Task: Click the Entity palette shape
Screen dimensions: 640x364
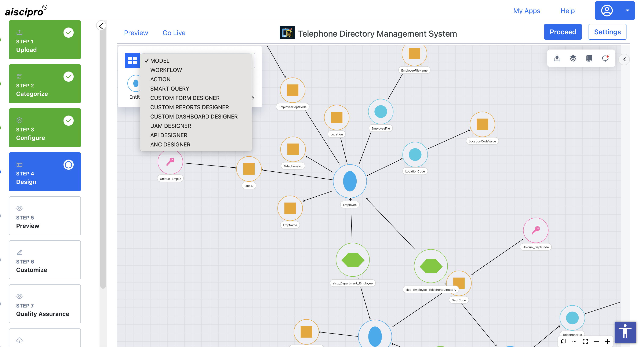Action: (x=135, y=83)
